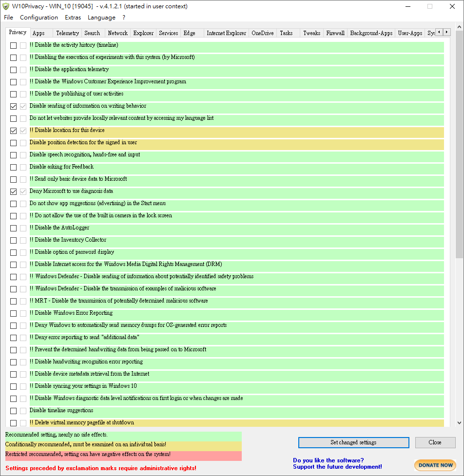Switch to the Firewall tab
The image size is (464, 476).
[x=335, y=33]
